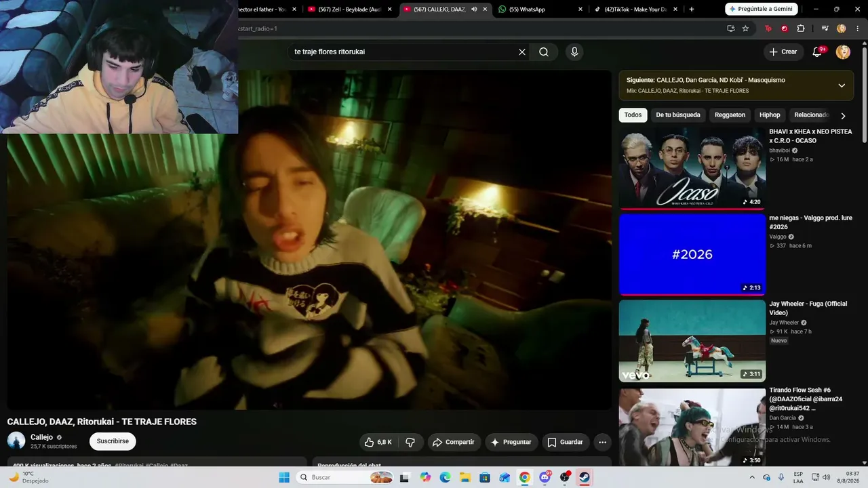This screenshot has width=868, height=488.
Task: Open the YouTube account avatar menu
Action: (x=843, y=52)
